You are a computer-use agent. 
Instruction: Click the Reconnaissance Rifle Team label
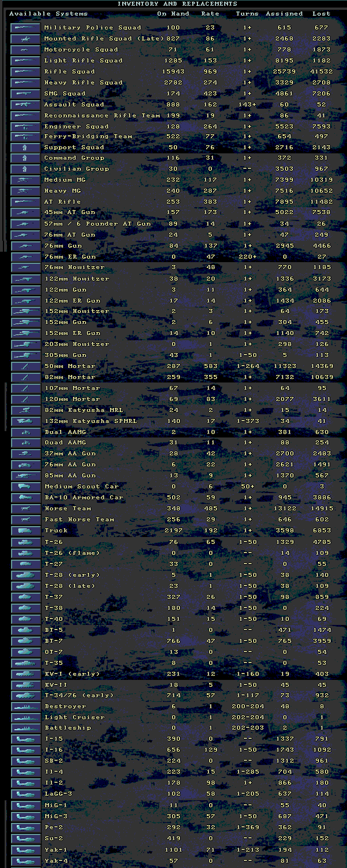pyautogui.click(x=102, y=116)
